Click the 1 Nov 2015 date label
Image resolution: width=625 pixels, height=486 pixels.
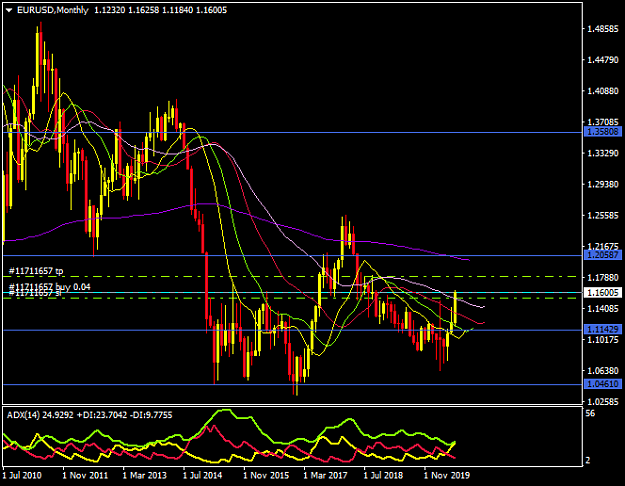tap(266, 475)
